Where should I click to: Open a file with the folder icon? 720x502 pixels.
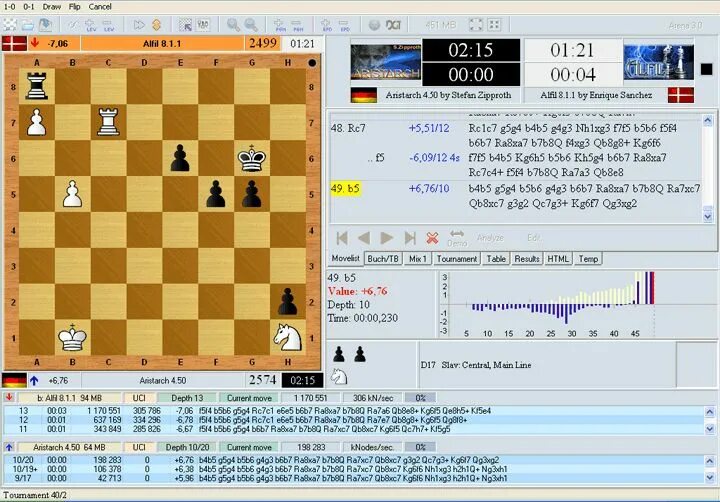pos(28,24)
